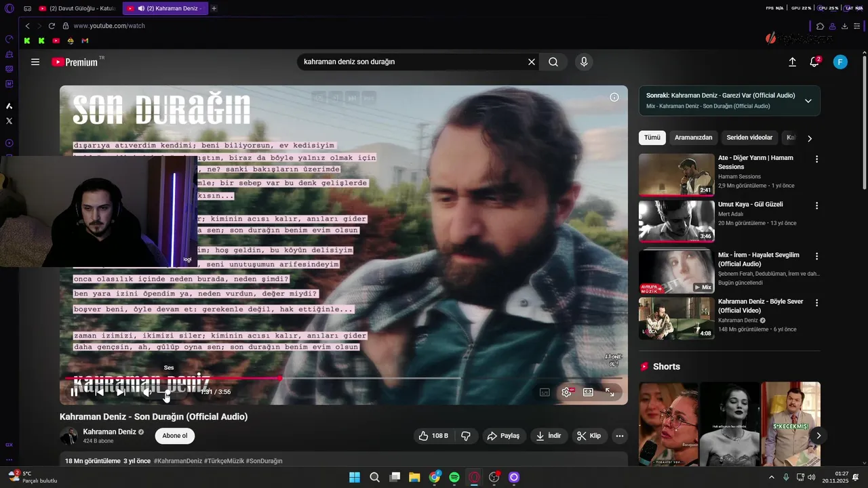Image resolution: width=868 pixels, height=488 pixels.
Task: Go back in browser history
Action: tap(27, 26)
